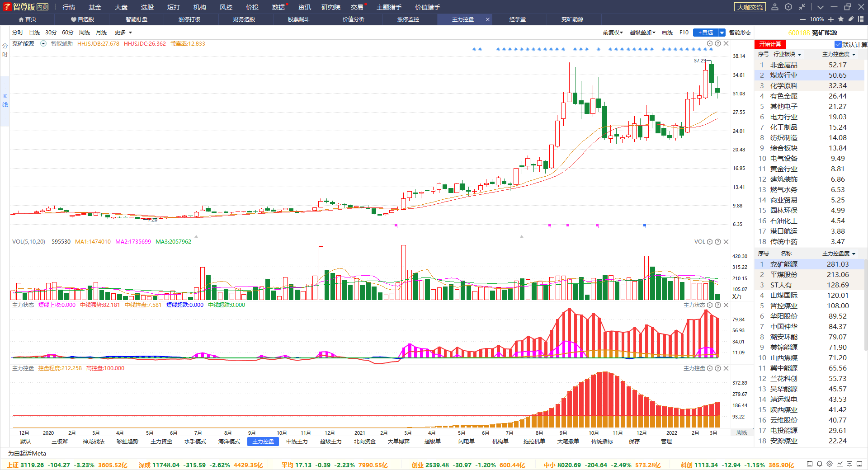Switch to K线 view in left sidebar

click(5, 100)
